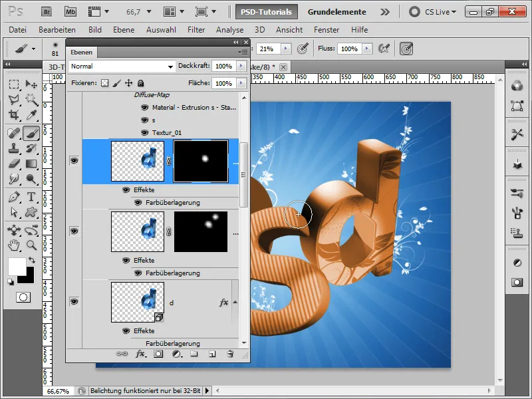The width and height of the screenshot is (532, 399).
Task: Click the foreground white color swatch
Action: coord(17,267)
